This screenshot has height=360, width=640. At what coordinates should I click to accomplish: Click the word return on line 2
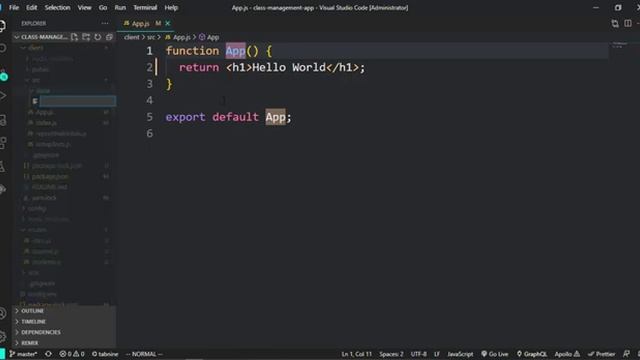pyautogui.click(x=199, y=67)
